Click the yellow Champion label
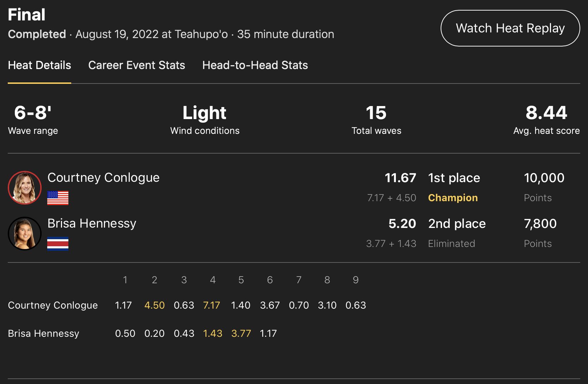The height and width of the screenshot is (384, 588). click(453, 198)
